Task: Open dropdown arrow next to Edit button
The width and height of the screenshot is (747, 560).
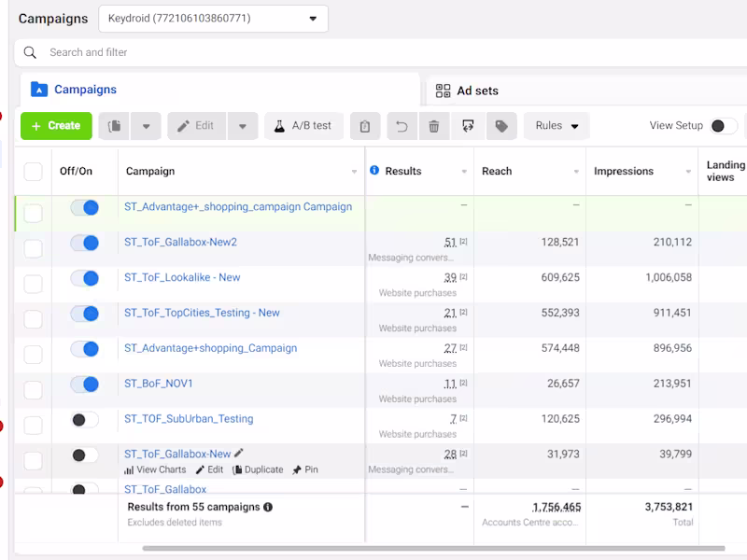Action: pyautogui.click(x=243, y=126)
